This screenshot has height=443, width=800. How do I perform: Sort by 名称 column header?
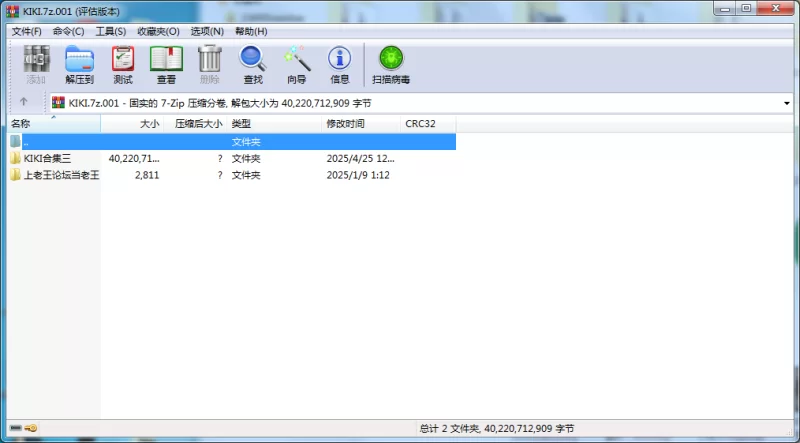point(54,124)
